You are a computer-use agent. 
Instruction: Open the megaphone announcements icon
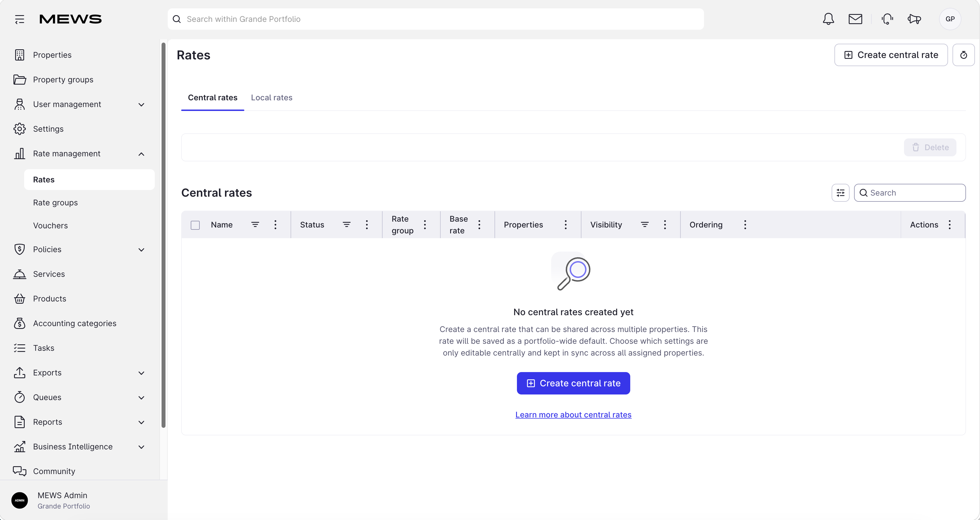pyautogui.click(x=914, y=19)
